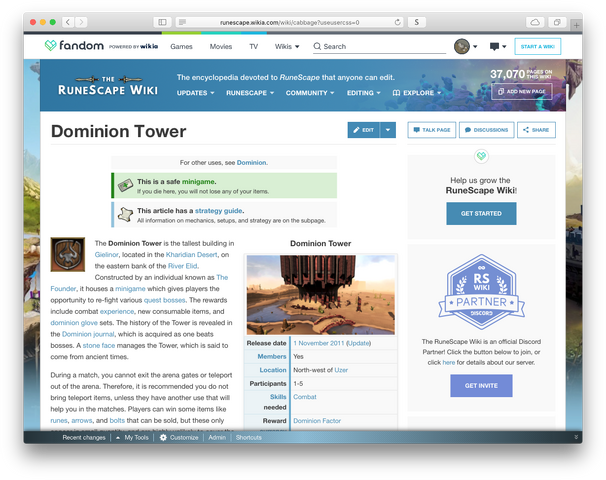Click the GET INVITE button
Viewport: 606px width, 480px height.
[x=481, y=385]
